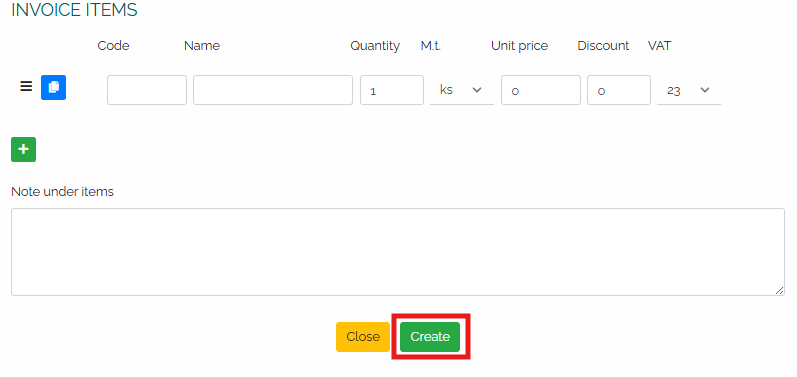Screen dimensions: 797x377
Task: Click the Note under items label
Action: [63, 192]
